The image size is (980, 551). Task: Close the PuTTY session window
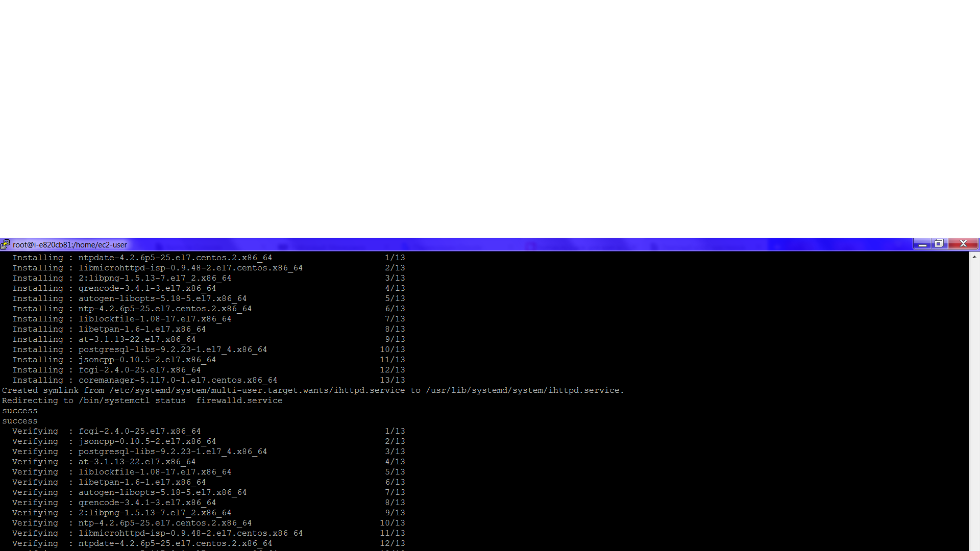pyautogui.click(x=963, y=244)
